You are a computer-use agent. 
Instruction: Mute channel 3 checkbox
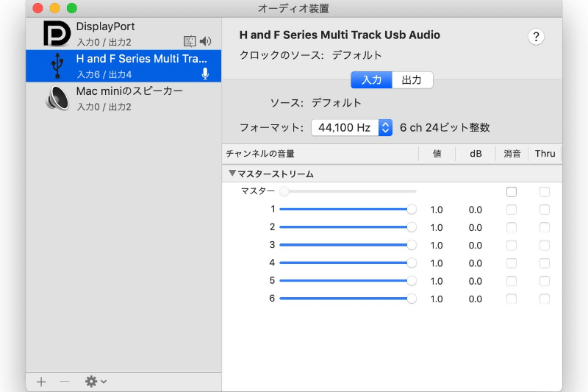[x=512, y=246]
